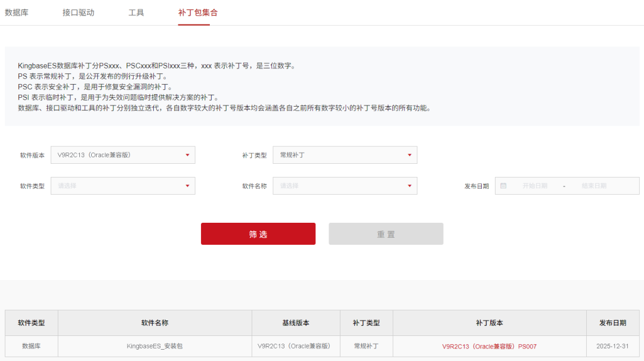Select the baseline version V9R2C13 table cell
This screenshot has width=644, height=361.
tap(296, 346)
